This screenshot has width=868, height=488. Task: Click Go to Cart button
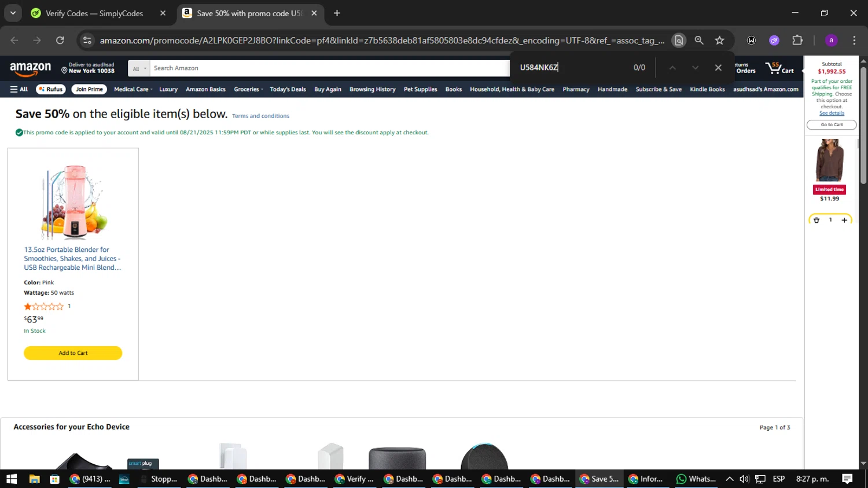[x=832, y=124]
